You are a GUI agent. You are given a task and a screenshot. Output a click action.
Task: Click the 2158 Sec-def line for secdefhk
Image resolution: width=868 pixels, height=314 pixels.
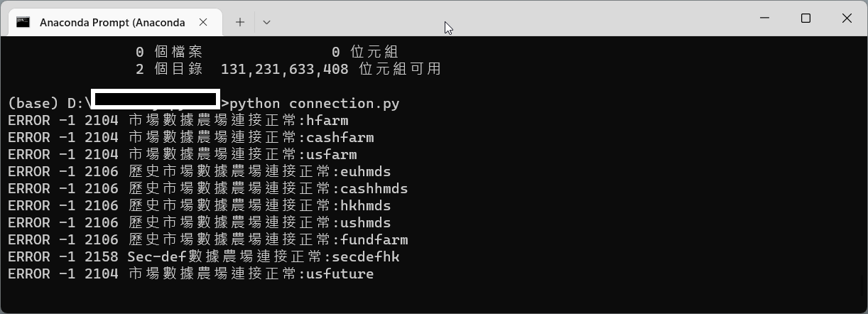point(204,256)
